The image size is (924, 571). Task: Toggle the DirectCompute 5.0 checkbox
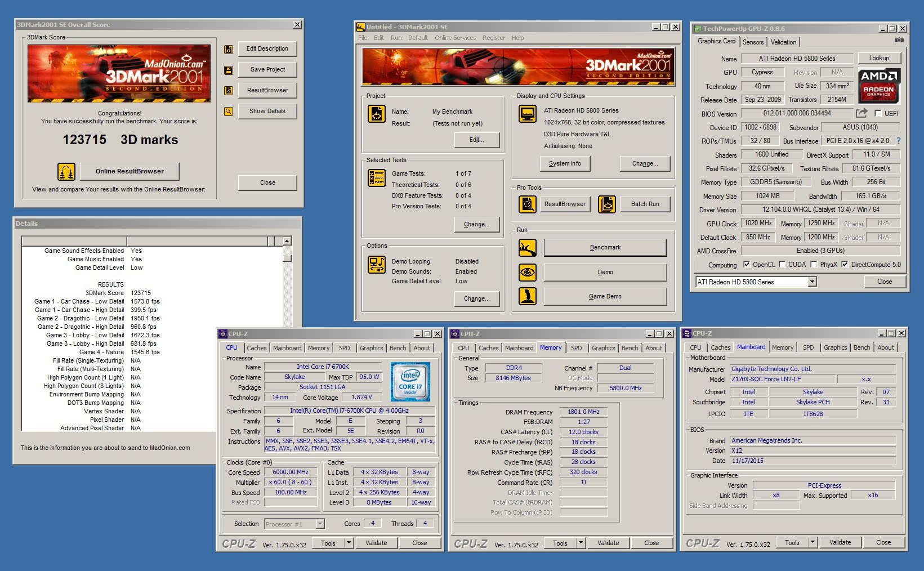click(845, 265)
